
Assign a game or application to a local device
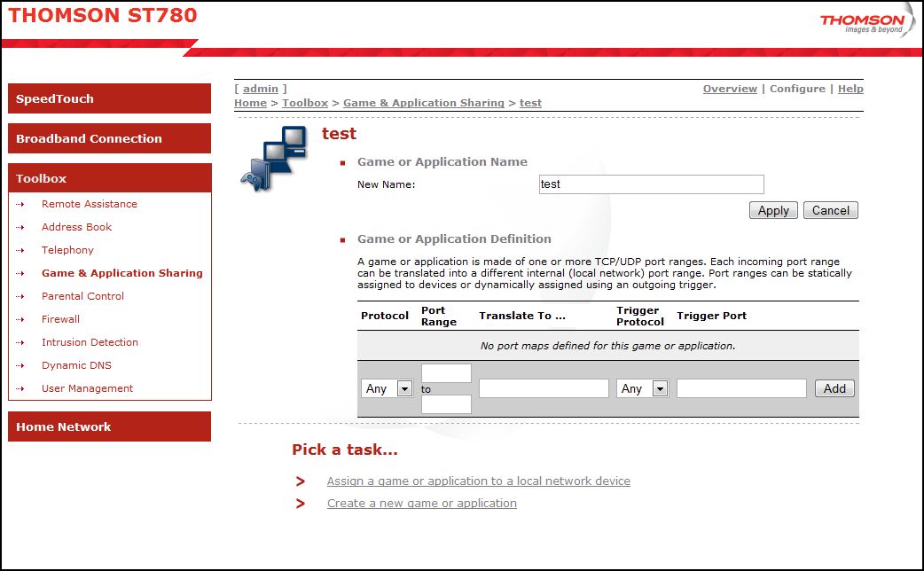[479, 481]
